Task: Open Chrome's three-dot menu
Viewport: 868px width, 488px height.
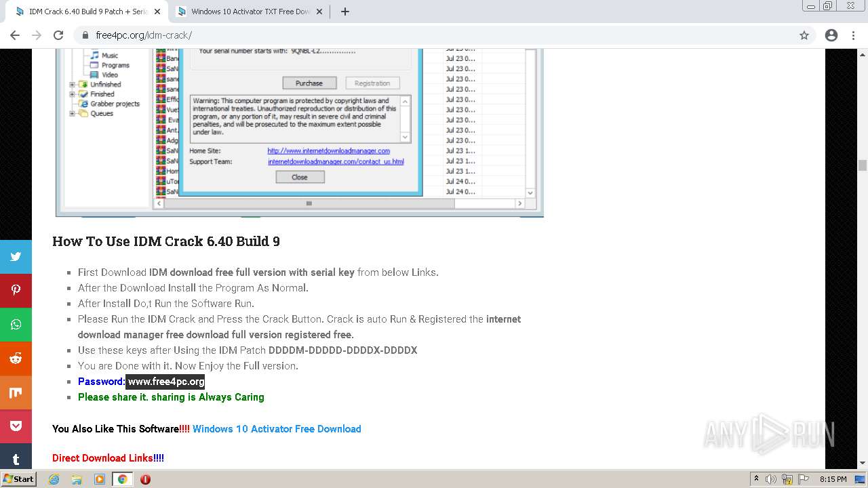Action: (853, 35)
